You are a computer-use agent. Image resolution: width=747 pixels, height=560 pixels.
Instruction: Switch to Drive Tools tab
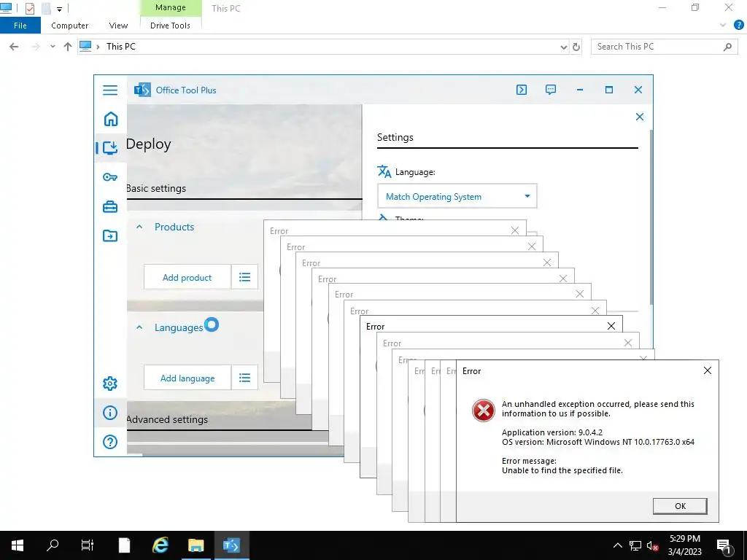tap(170, 26)
